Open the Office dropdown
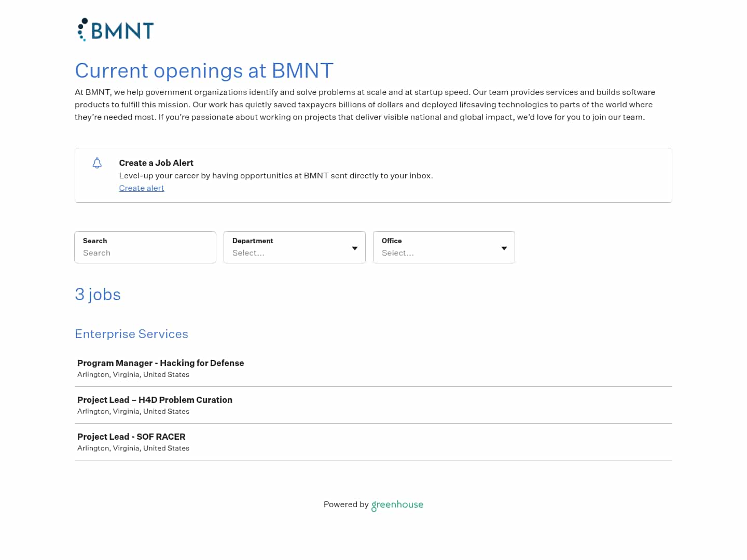 pos(444,247)
